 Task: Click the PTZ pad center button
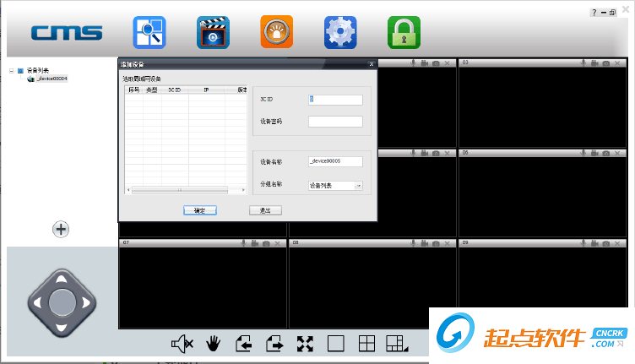click(62, 302)
